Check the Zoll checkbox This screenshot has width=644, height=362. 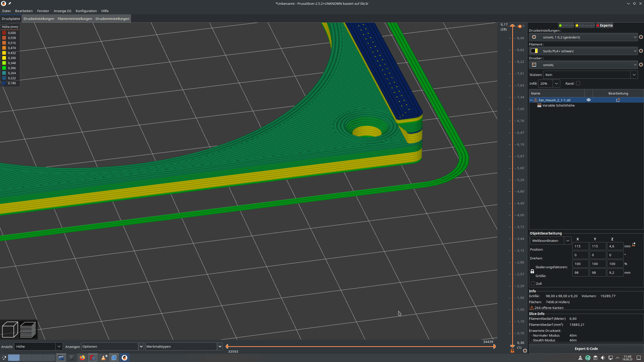click(x=533, y=284)
